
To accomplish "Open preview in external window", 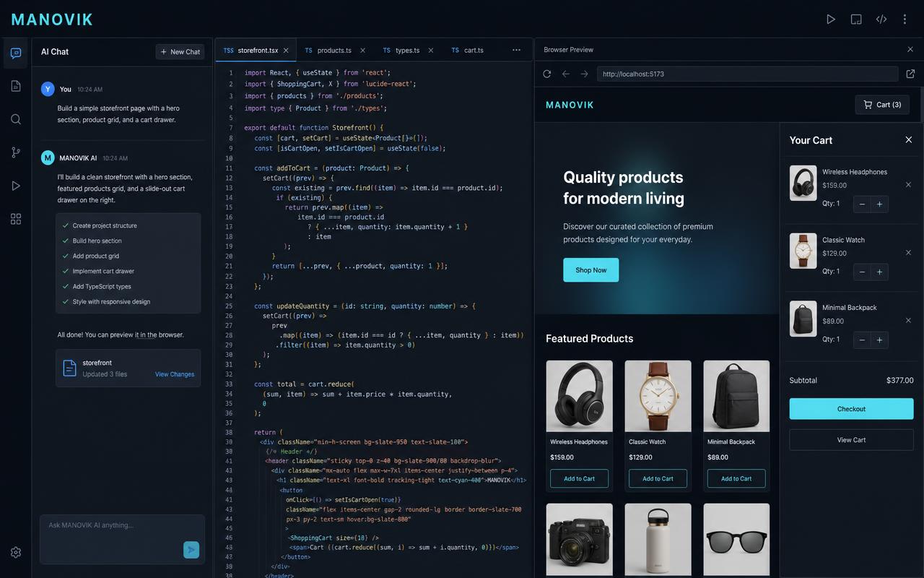I will point(910,74).
